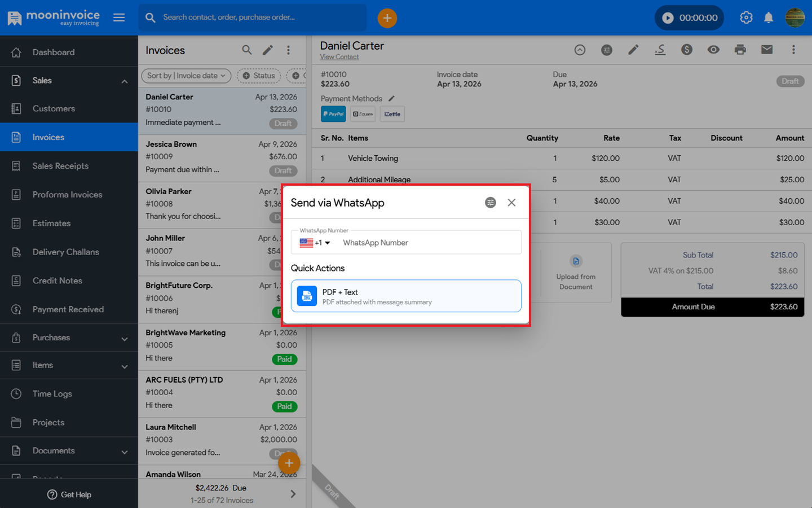The height and width of the screenshot is (508, 812).
Task: Open Customers in the sidebar
Action: (x=54, y=108)
